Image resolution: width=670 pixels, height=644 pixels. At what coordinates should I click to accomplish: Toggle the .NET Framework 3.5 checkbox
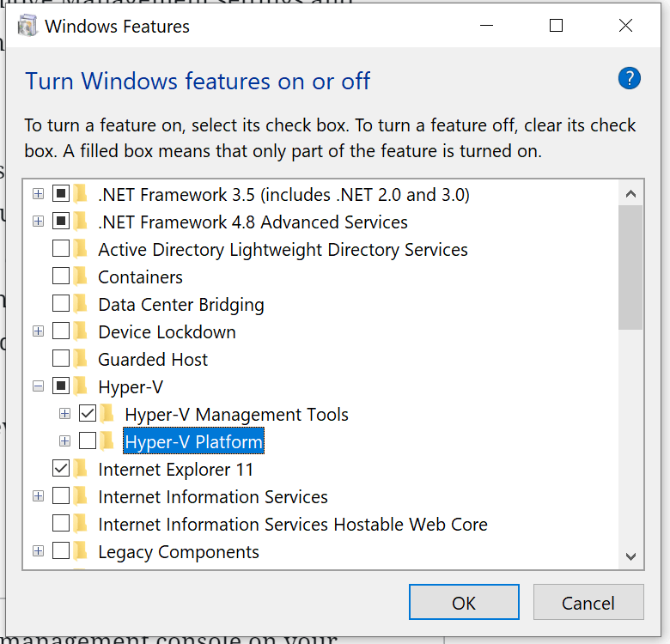pyautogui.click(x=61, y=193)
